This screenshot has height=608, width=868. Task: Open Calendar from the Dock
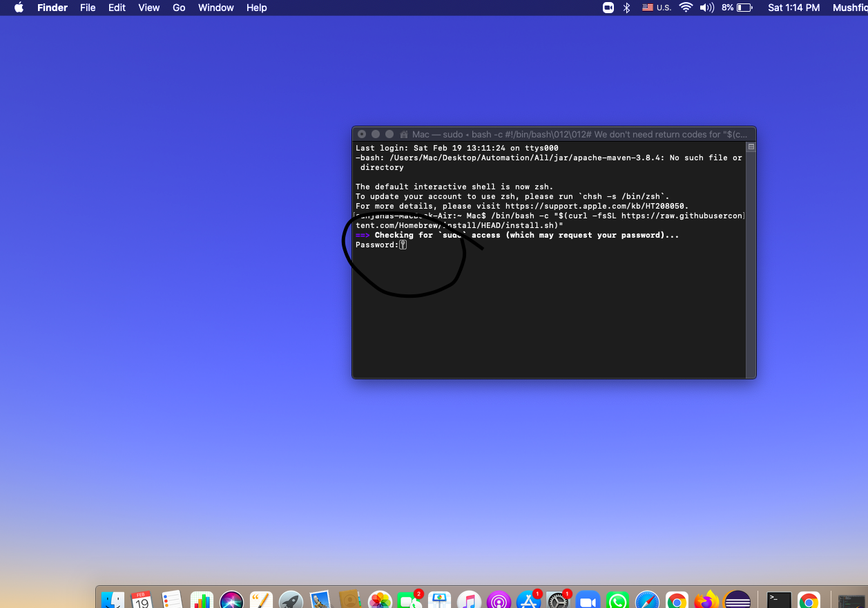click(142, 601)
